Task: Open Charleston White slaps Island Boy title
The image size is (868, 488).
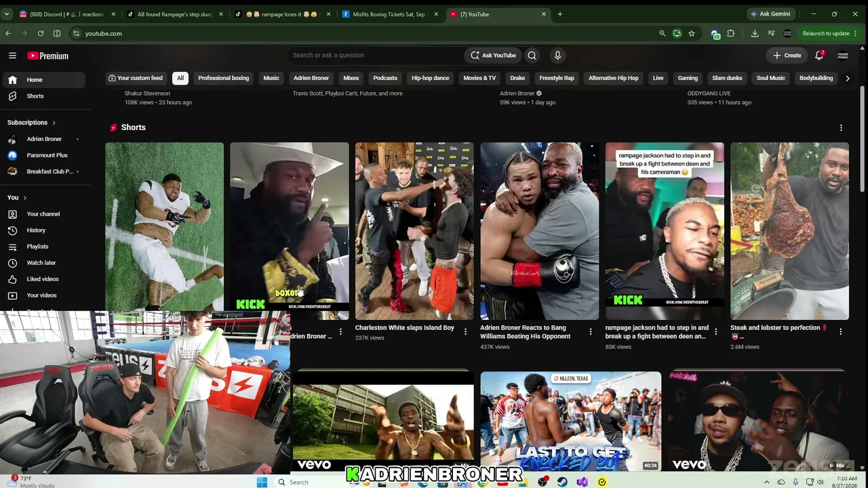Action: [x=405, y=328]
